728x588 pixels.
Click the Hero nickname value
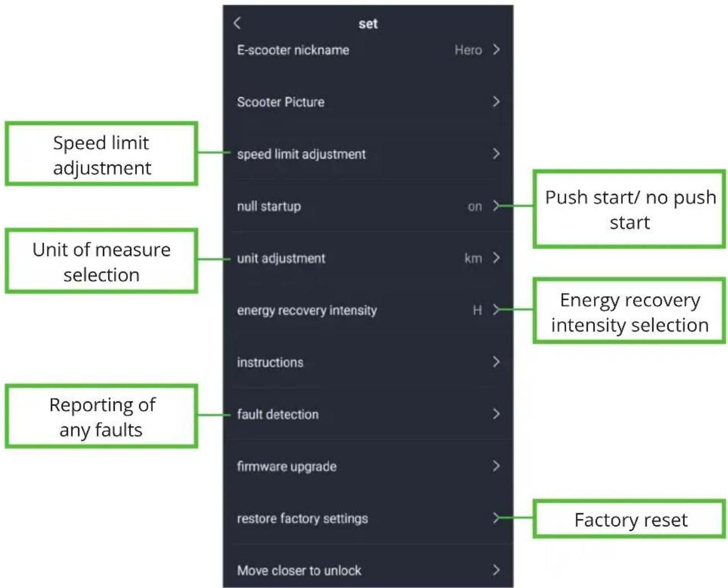(x=468, y=50)
